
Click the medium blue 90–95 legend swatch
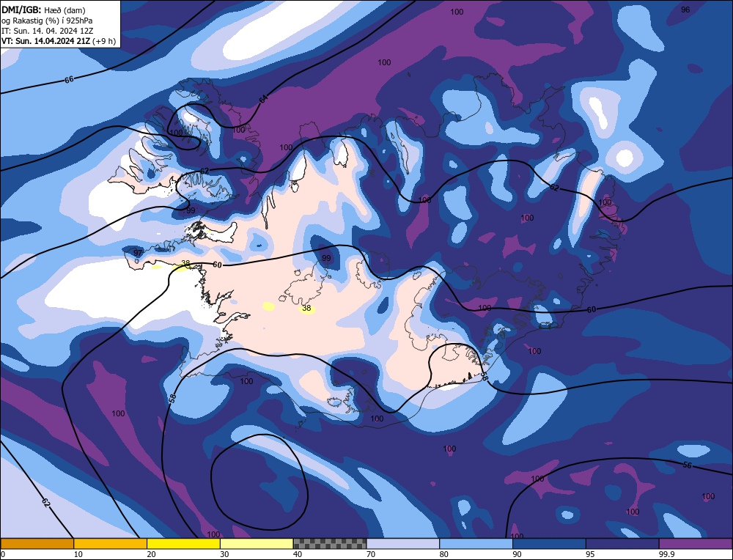(549, 543)
